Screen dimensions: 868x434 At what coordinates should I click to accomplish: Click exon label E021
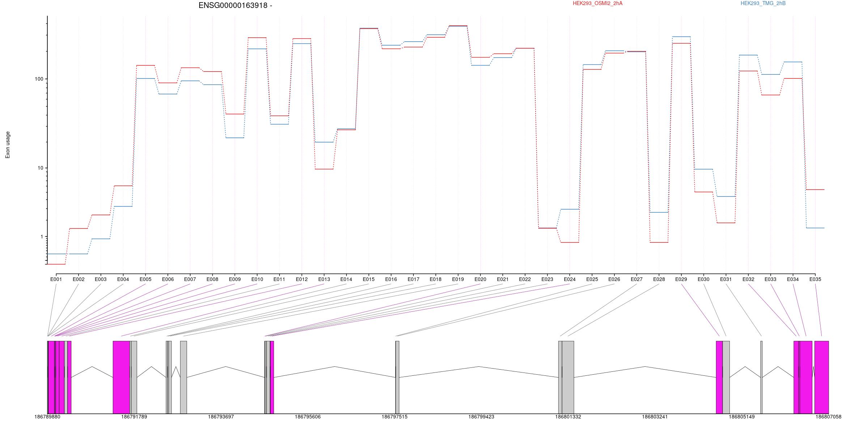503,279
